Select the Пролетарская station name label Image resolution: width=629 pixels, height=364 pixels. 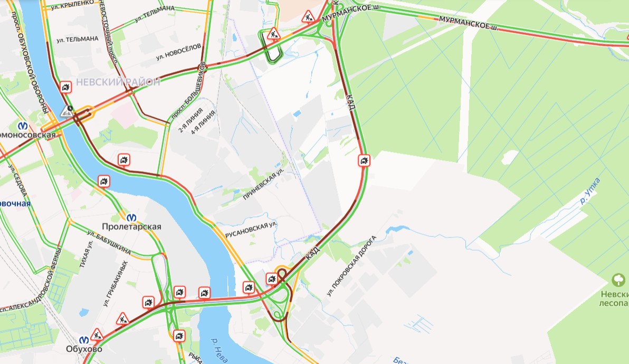pyautogui.click(x=131, y=226)
